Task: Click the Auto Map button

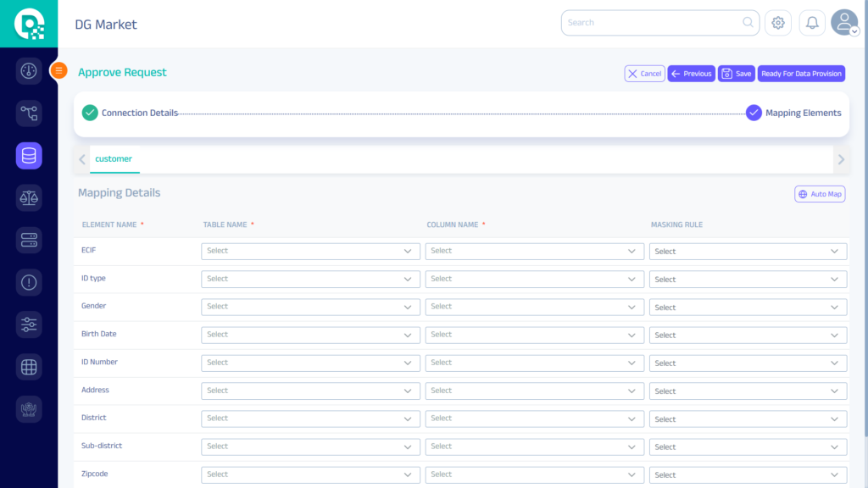Action: pyautogui.click(x=820, y=194)
